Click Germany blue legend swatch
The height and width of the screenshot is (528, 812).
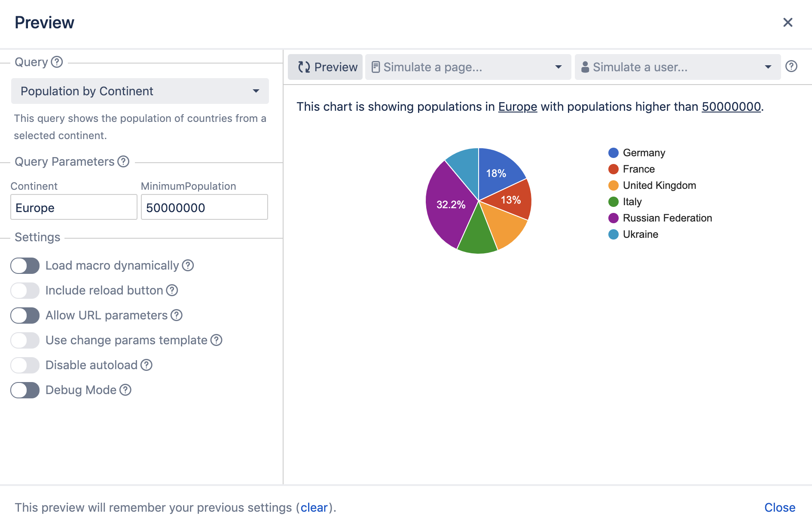point(614,153)
